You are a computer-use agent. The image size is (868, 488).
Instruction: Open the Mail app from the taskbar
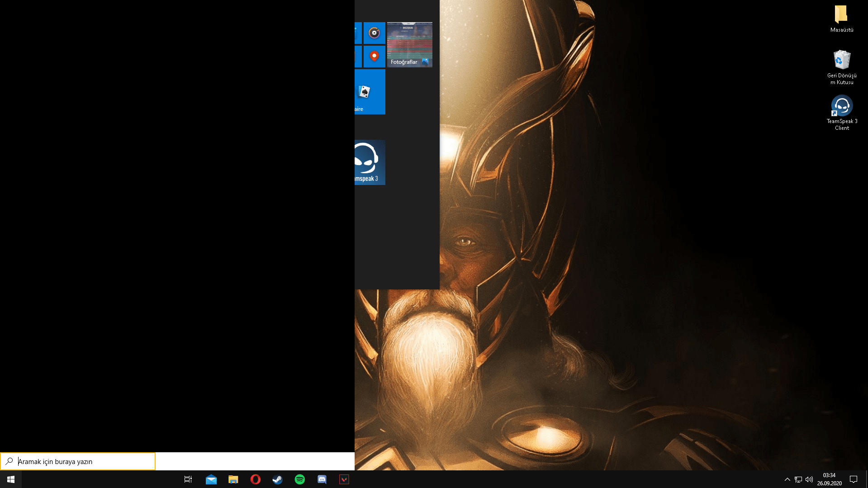[211, 479]
